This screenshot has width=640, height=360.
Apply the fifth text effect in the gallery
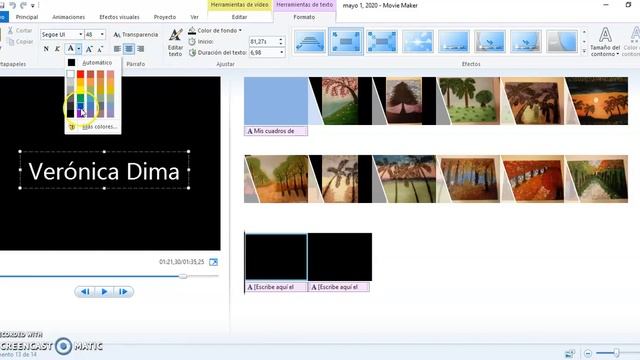pos(453,41)
